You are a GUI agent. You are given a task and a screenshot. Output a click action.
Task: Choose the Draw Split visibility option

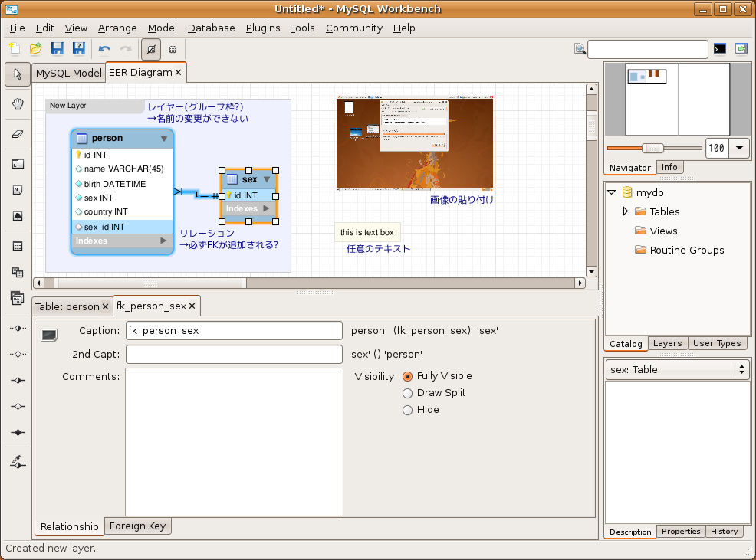pos(408,393)
